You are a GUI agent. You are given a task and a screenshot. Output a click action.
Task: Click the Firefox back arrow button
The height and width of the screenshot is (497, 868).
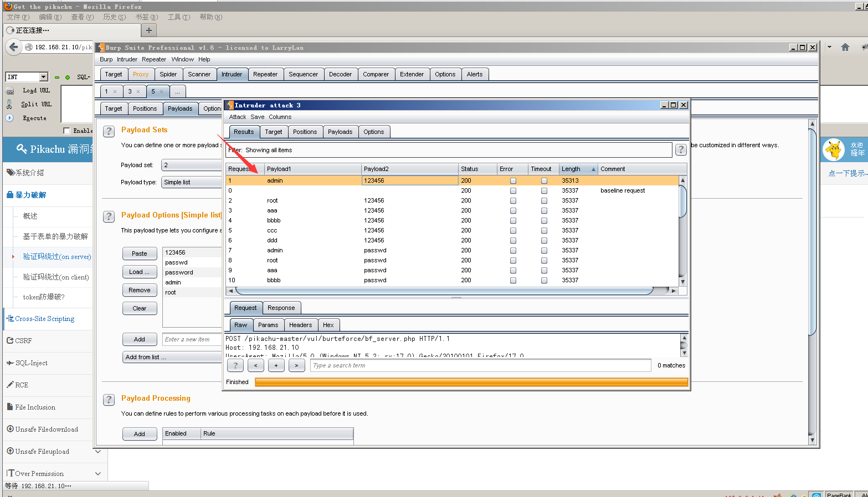pyautogui.click(x=13, y=47)
